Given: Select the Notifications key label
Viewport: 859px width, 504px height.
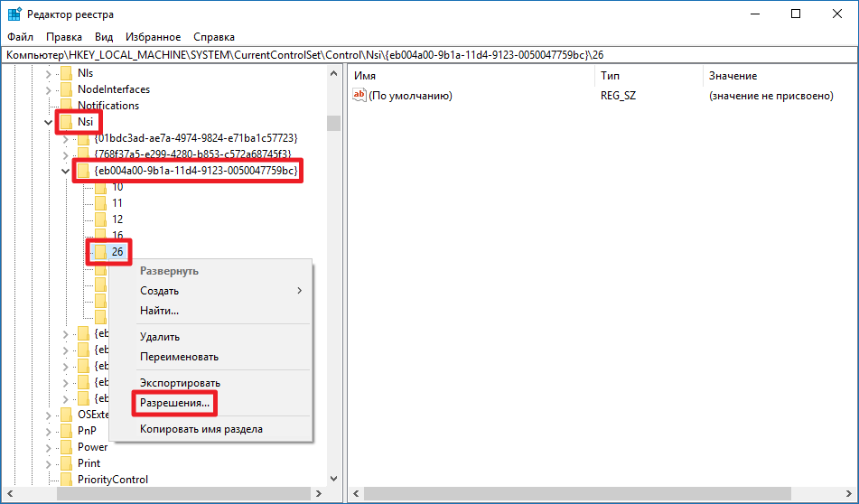Looking at the screenshot, I should [107, 105].
